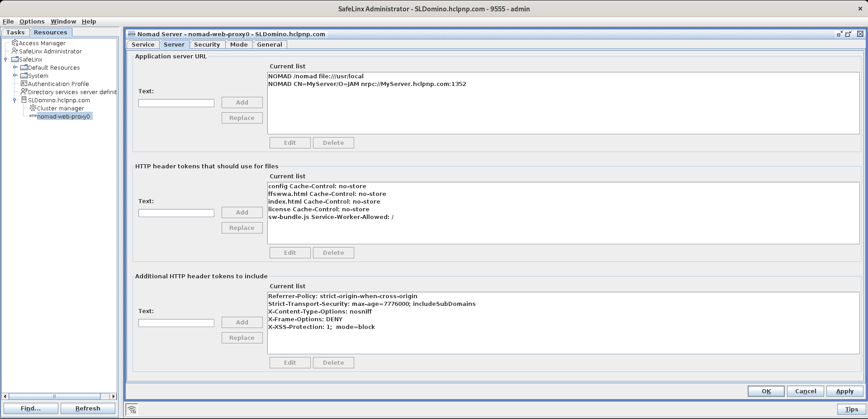
Task: Click Add in file header tokens section
Action: [x=242, y=212]
